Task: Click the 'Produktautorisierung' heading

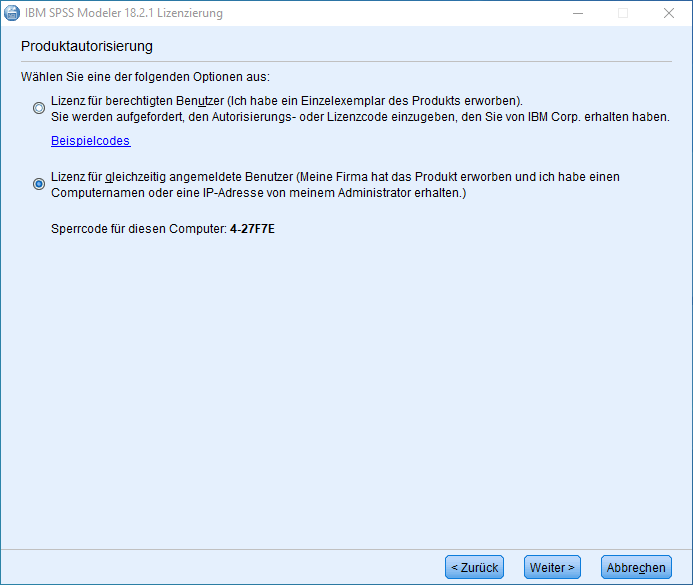Action: click(87, 46)
